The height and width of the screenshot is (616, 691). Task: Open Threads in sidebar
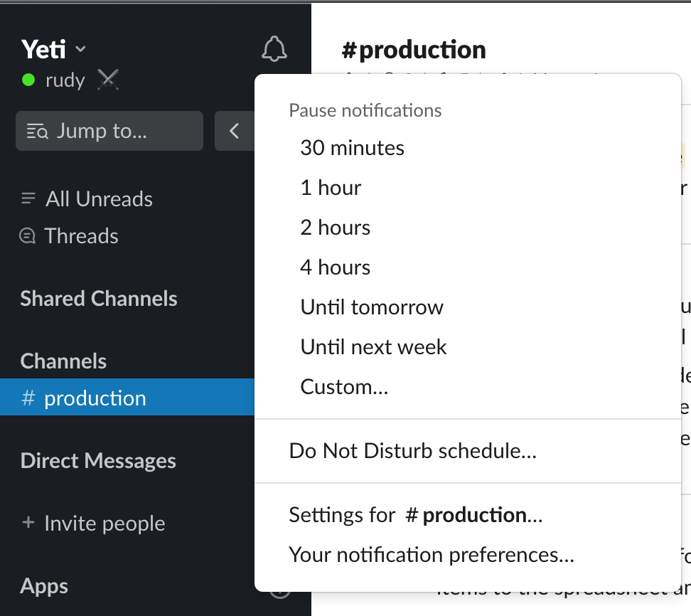[x=70, y=236]
